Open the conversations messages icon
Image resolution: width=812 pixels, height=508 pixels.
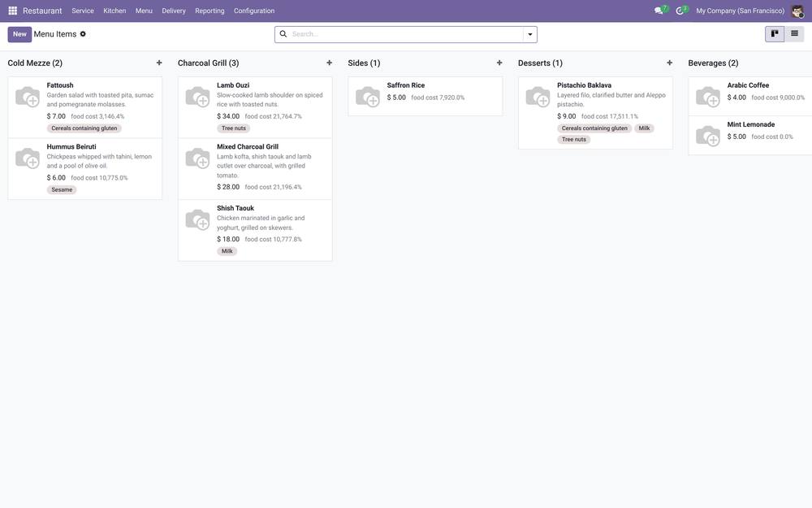tap(659, 11)
